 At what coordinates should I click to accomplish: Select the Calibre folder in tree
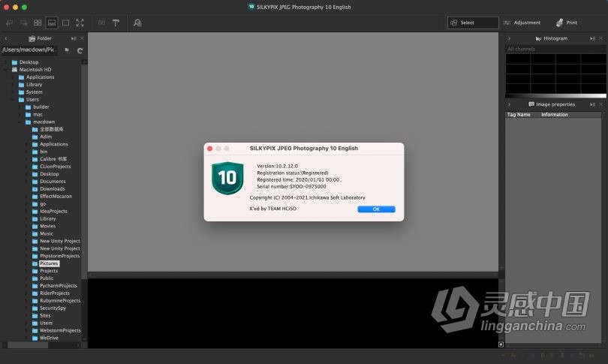pyautogui.click(x=53, y=159)
